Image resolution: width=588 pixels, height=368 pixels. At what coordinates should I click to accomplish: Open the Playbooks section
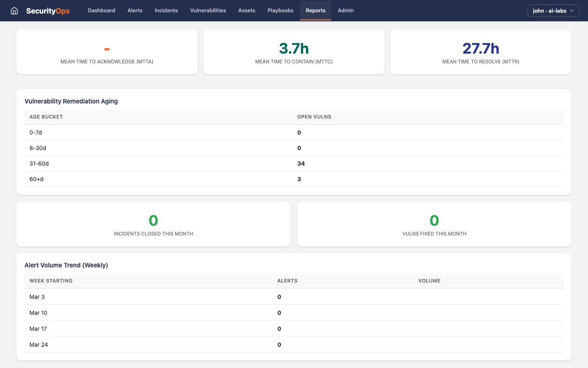tap(280, 11)
